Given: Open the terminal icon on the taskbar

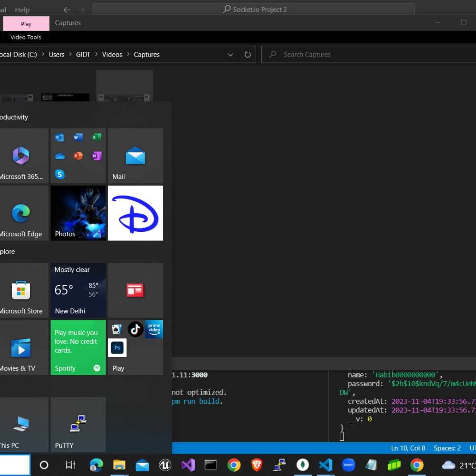Looking at the screenshot, I should point(211,465).
